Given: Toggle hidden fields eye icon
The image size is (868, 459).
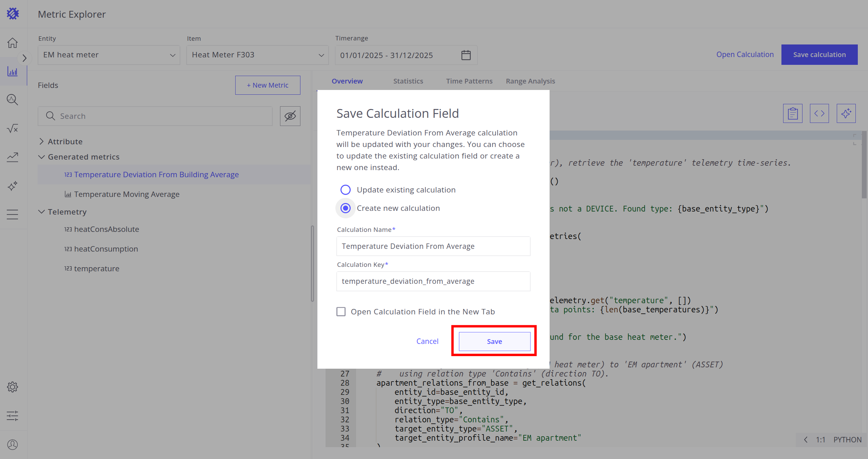Looking at the screenshot, I should 290,116.
